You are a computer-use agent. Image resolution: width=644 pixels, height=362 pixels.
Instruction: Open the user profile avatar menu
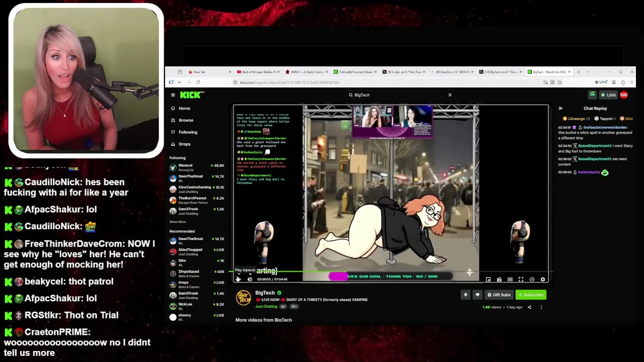[624, 95]
